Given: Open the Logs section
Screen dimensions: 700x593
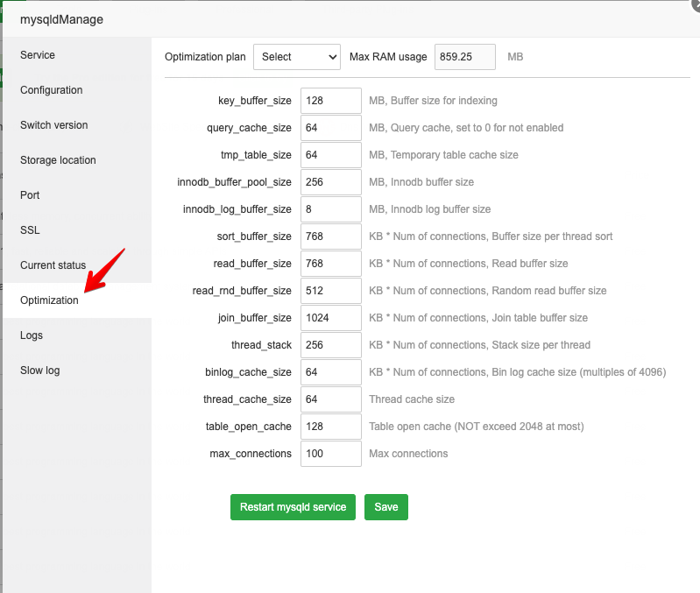Looking at the screenshot, I should pos(32,335).
